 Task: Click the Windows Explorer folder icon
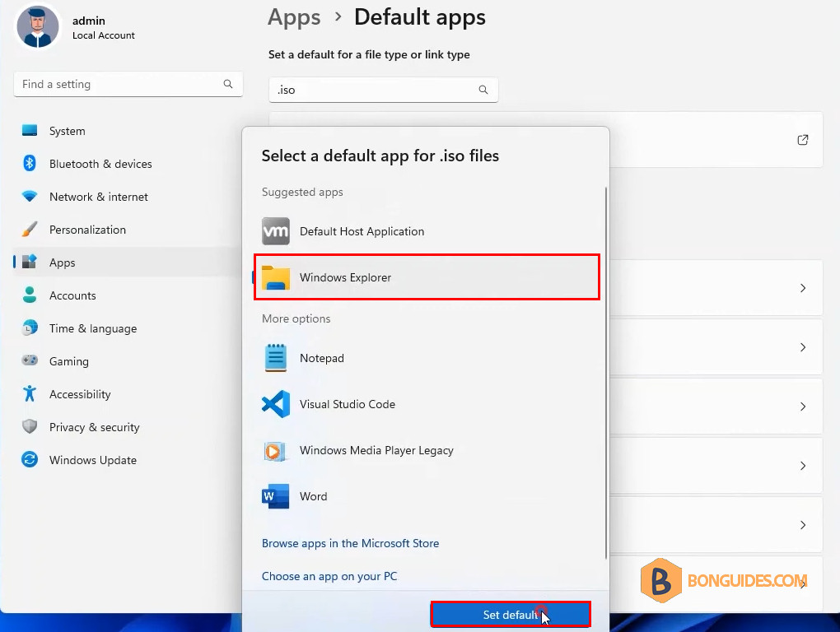[276, 277]
